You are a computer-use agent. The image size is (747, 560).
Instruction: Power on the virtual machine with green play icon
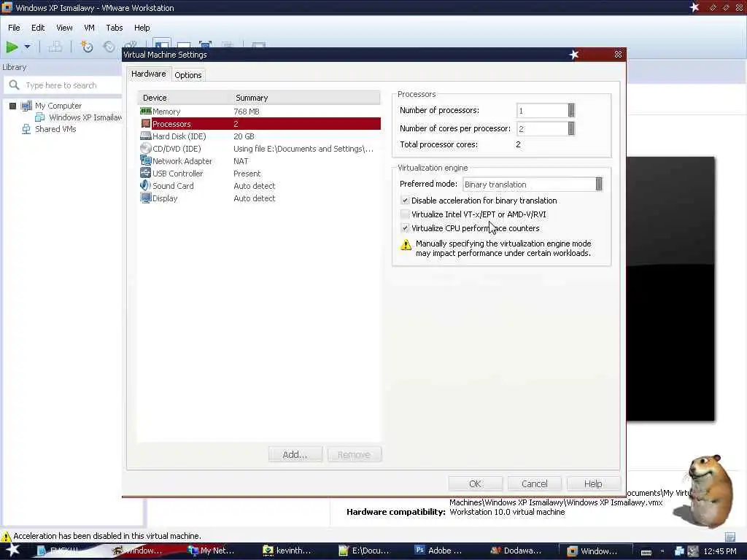[x=12, y=47]
